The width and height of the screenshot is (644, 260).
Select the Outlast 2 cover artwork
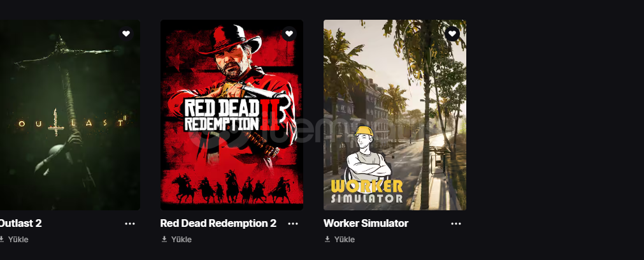70,115
